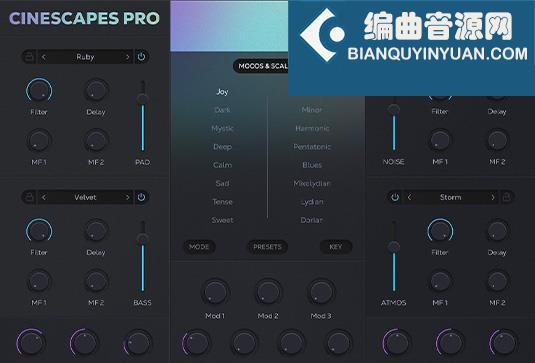Choose the Pentatonic scale
Image resolution: width=535 pixels, height=363 pixels.
[312, 147]
